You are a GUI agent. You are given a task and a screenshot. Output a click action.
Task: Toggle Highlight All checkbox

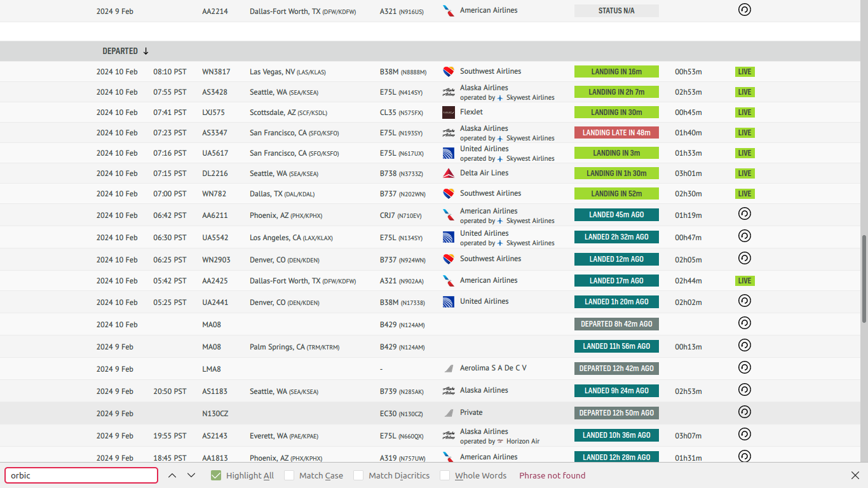pos(216,475)
